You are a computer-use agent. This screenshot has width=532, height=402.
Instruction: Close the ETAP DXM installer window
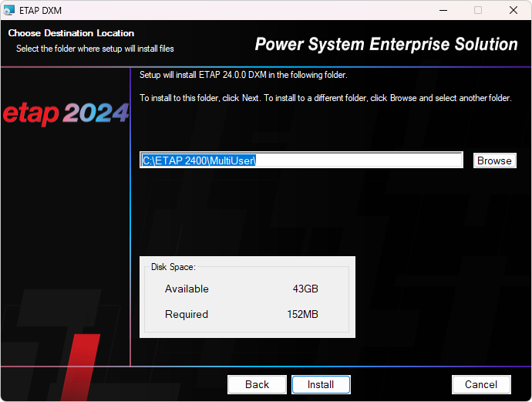tap(513, 10)
